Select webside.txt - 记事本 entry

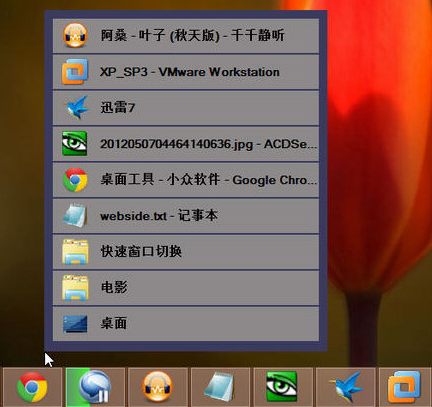click(x=186, y=216)
